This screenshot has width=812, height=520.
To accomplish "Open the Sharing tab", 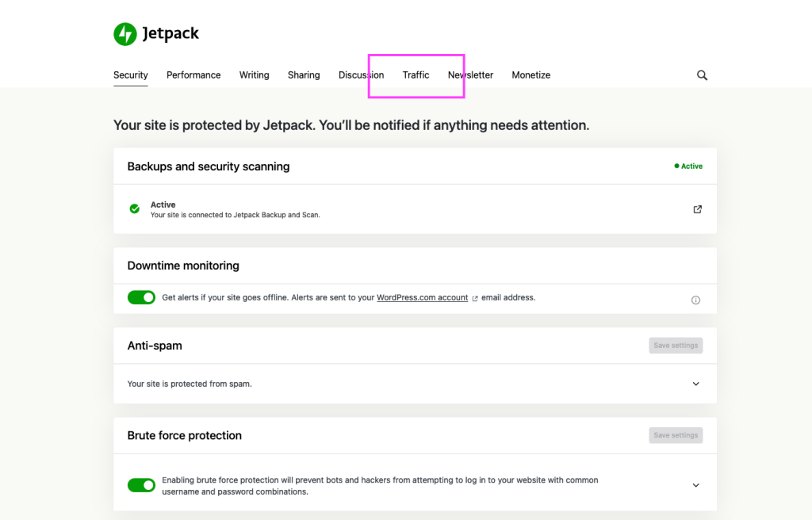I will (x=304, y=75).
